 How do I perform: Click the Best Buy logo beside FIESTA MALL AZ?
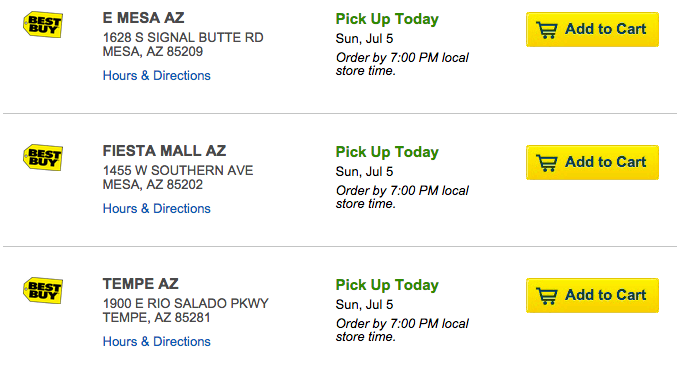coord(43,158)
